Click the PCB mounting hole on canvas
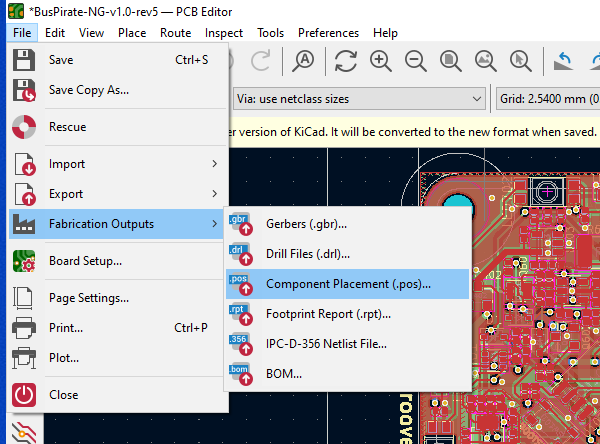Image resolution: width=600 pixels, height=444 pixels. 459,201
